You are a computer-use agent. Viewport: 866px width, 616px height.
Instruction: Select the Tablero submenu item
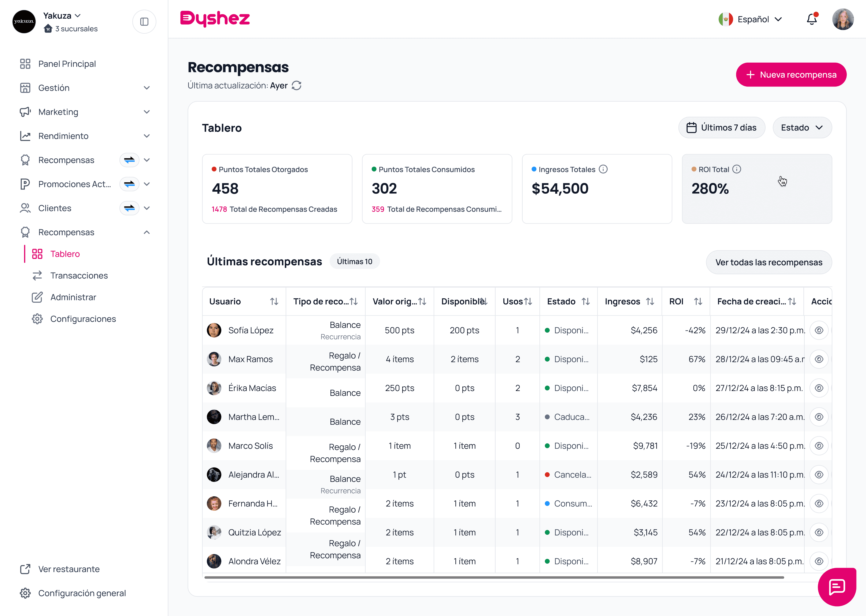65,254
